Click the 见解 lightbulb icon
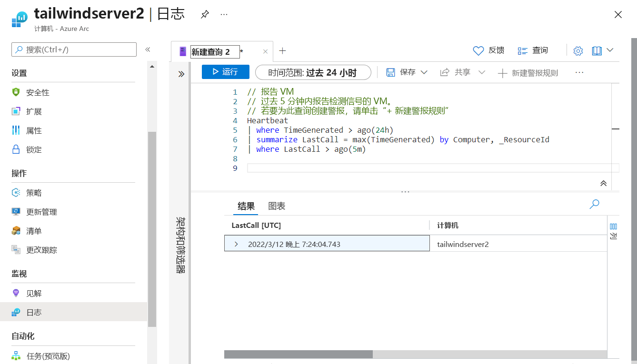Image resolution: width=637 pixels, height=364 pixels. [16, 293]
